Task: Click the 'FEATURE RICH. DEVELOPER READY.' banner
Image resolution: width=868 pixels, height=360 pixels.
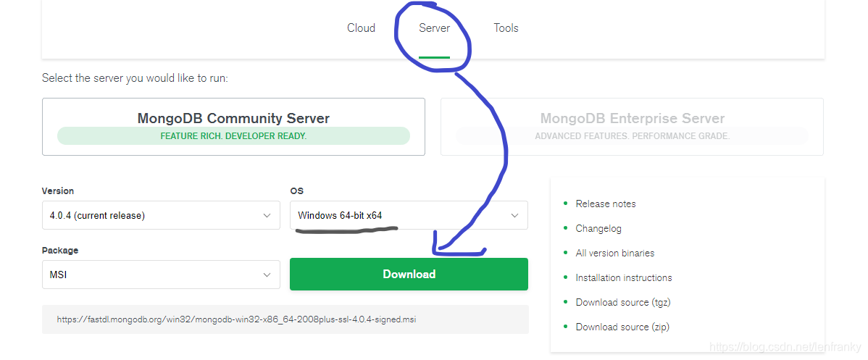Action: (x=233, y=135)
